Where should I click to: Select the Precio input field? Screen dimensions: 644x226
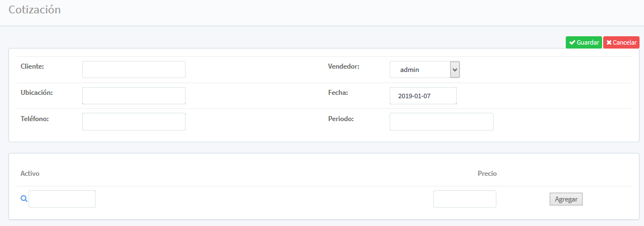pyautogui.click(x=465, y=199)
